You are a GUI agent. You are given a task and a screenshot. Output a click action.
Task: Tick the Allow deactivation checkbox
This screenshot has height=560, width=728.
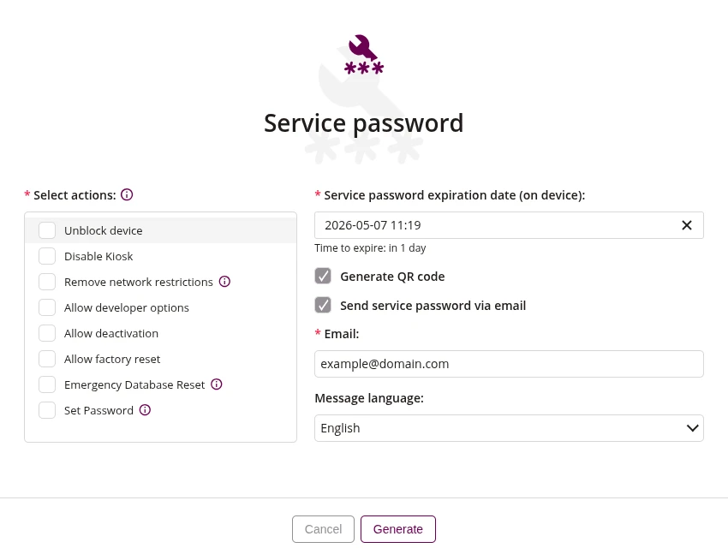point(47,333)
